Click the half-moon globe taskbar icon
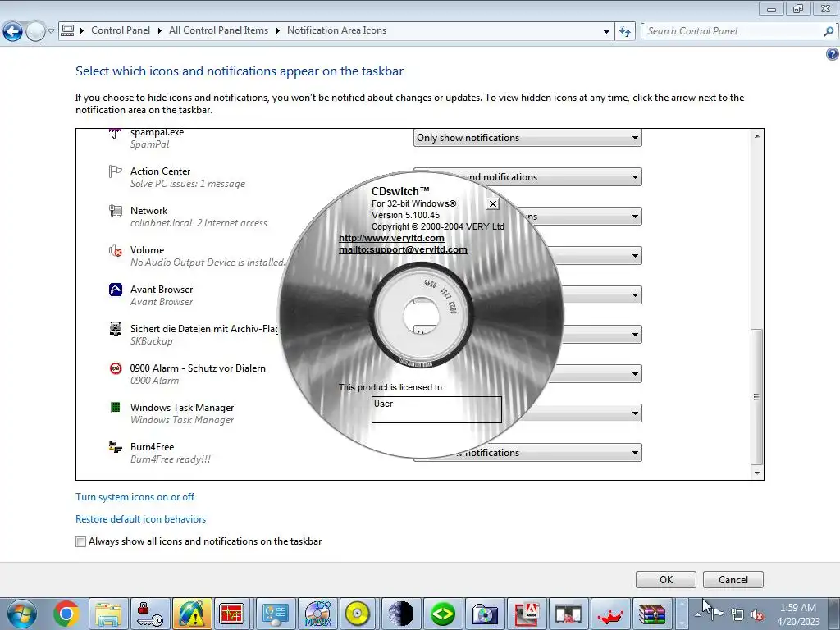This screenshot has width=840, height=630. [x=400, y=614]
